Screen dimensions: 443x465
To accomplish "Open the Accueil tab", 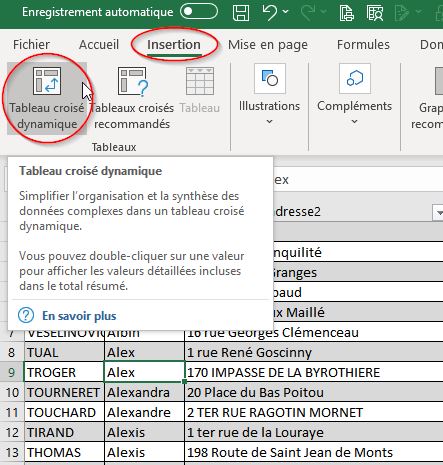I will click(x=99, y=45).
